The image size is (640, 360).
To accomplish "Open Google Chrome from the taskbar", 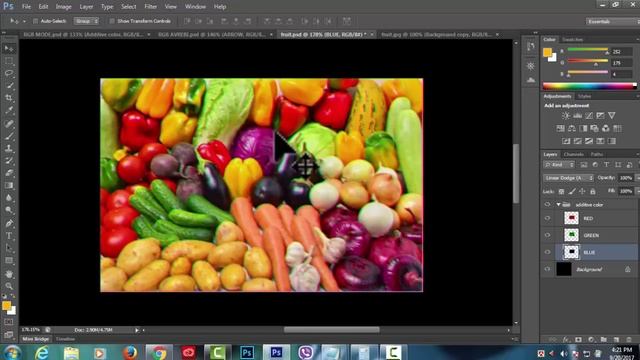I will pos(160,352).
